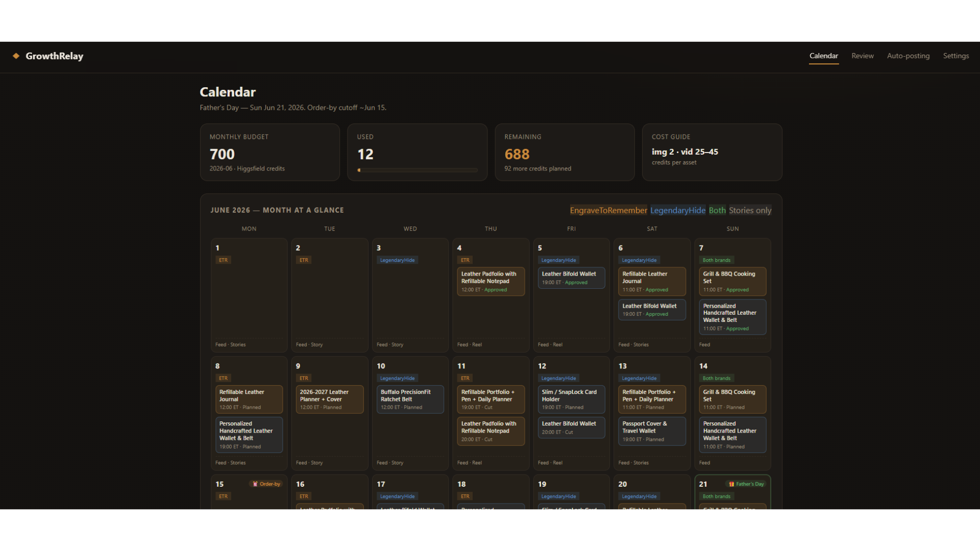The height and width of the screenshot is (551, 980).
Task: Open cut Leather Padfolio post on June 11
Action: [491, 431]
